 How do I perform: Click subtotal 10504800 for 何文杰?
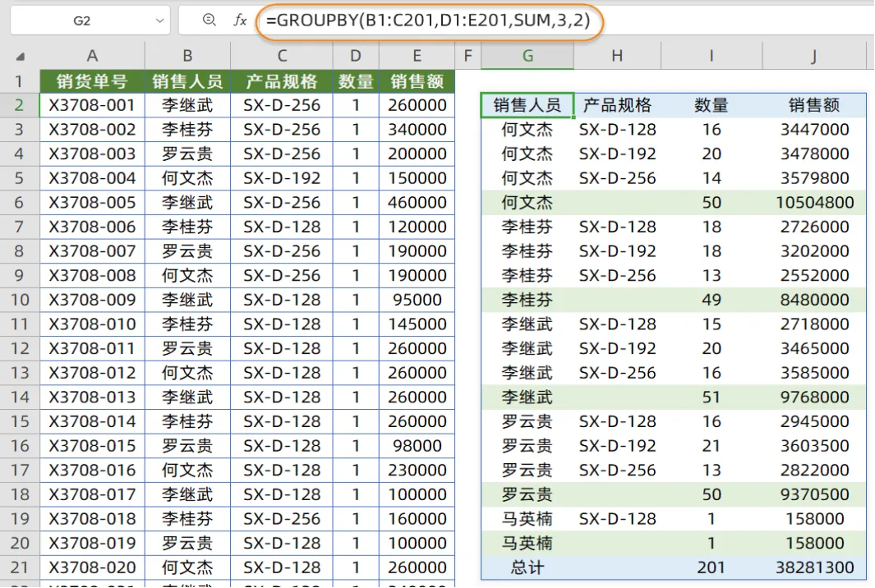(813, 203)
